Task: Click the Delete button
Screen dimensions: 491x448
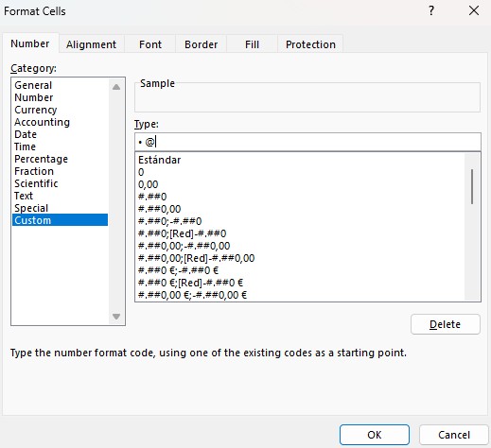Action: click(x=446, y=324)
